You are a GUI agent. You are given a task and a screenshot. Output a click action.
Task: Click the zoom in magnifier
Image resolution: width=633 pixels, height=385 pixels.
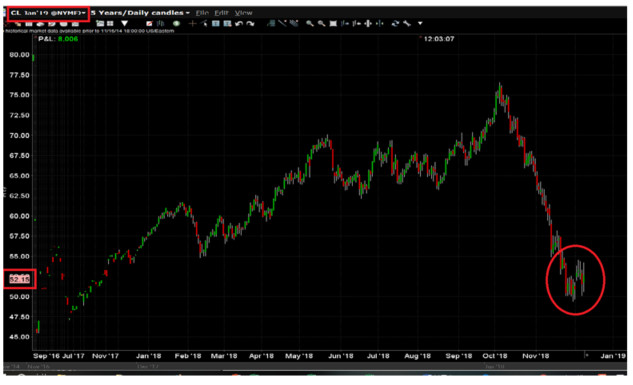[310, 23]
